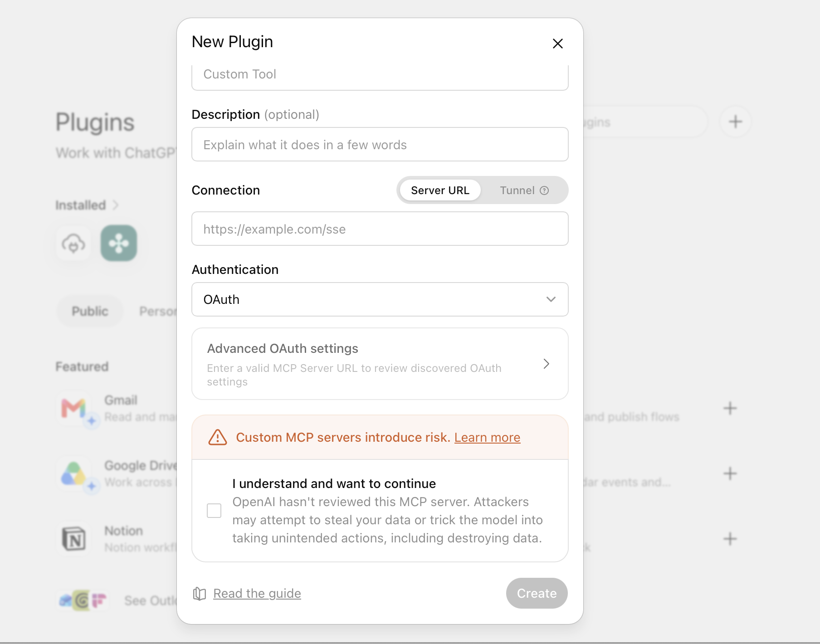This screenshot has height=644, width=820.
Task: Click the Gmail plugin icon
Action: (x=74, y=408)
